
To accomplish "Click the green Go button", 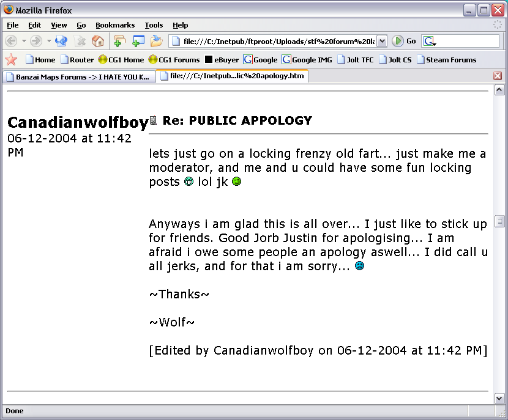I will coord(404,41).
